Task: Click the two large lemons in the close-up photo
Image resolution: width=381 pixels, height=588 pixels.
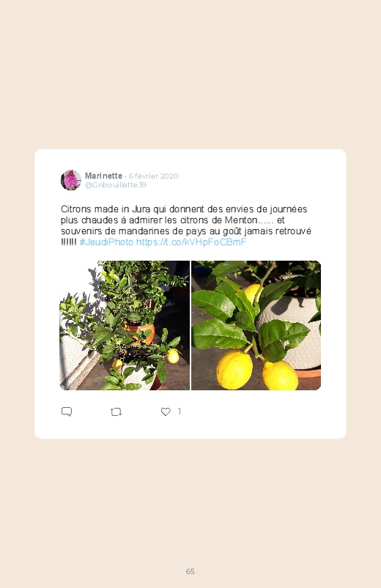Action: coord(257,371)
